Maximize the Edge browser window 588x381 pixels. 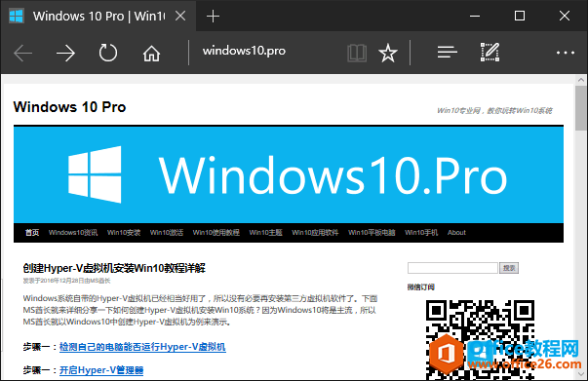click(520, 16)
